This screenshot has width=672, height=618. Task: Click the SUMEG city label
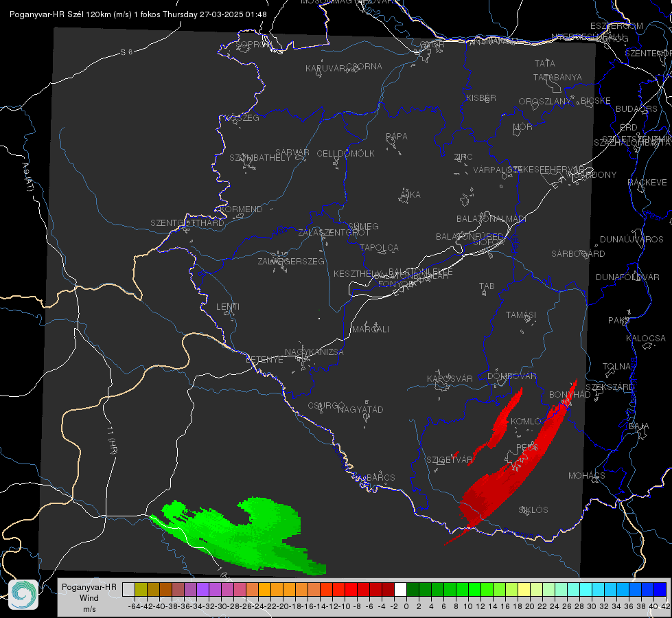click(x=363, y=226)
